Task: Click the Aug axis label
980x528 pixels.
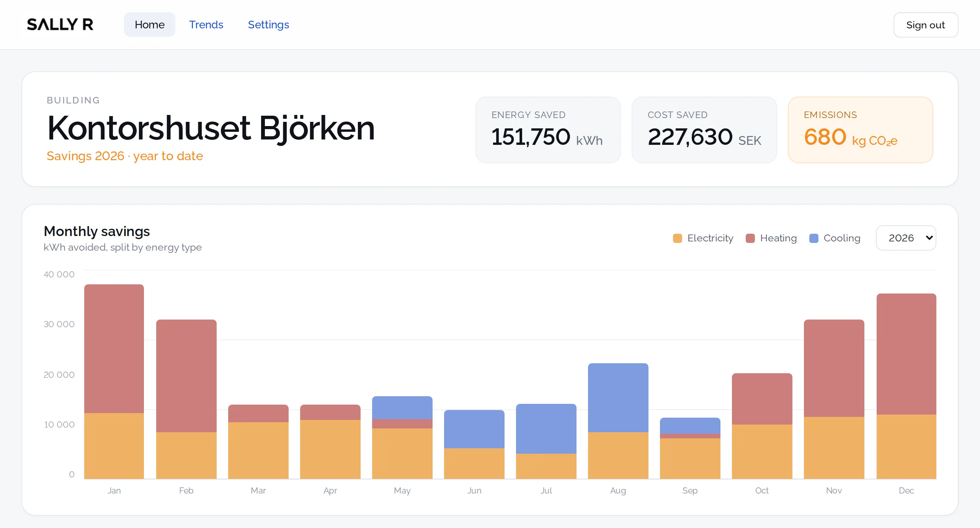Action: [x=618, y=491]
